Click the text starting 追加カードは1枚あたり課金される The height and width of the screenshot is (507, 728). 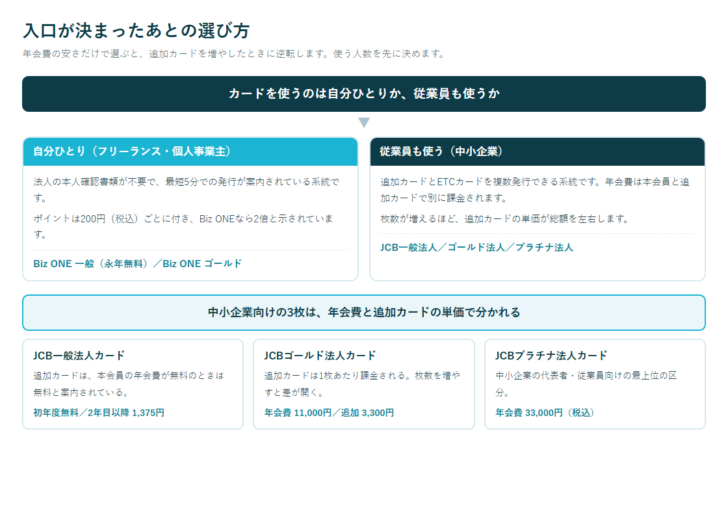coord(362,384)
